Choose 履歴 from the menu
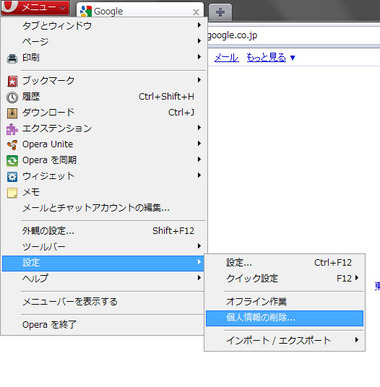This screenshot has width=380, height=387. (x=104, y=96)
